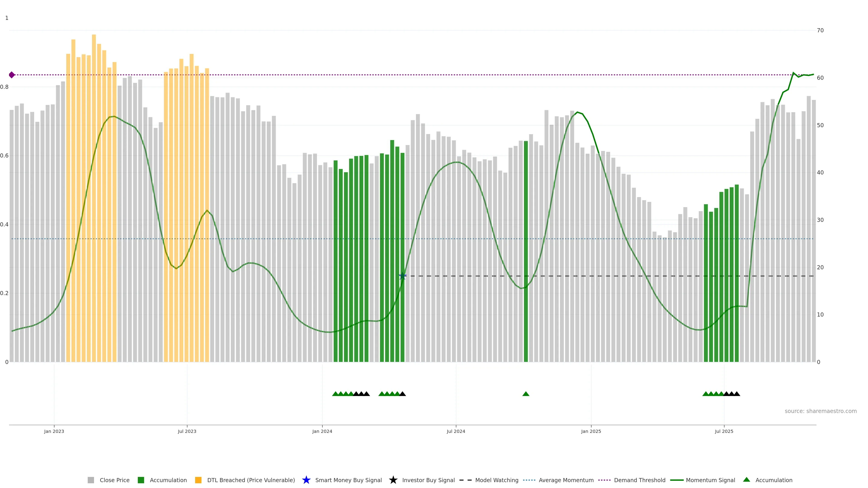Image resolution: width=868 pixels, height=488 pixels.
Task: Click the green triangle Accumulation legend icon
Action: [746, 480]
